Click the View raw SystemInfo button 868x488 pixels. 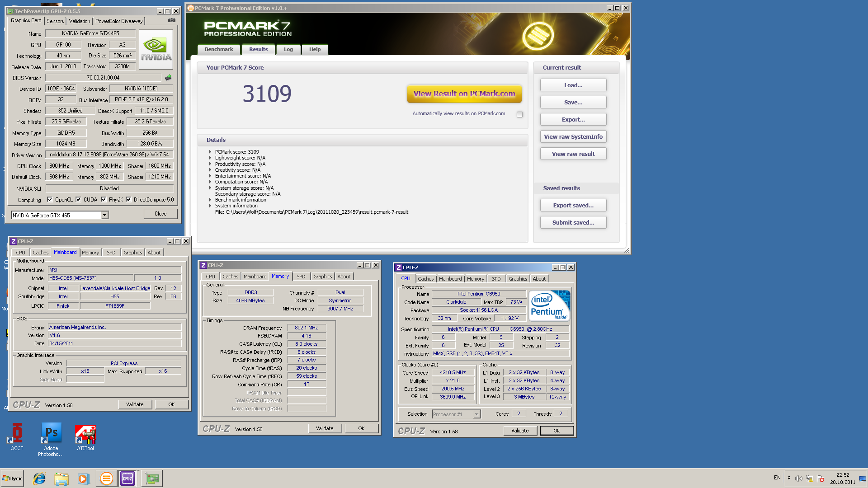[x=573, y=137]
